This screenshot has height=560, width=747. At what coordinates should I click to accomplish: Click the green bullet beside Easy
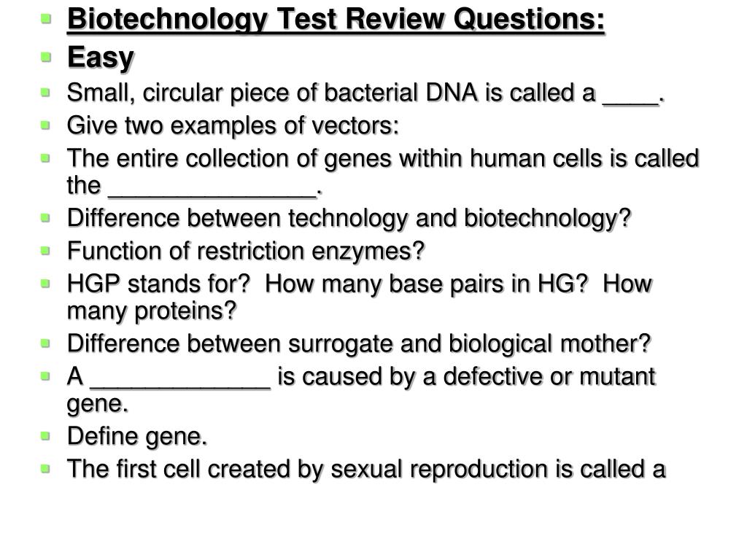point(46,58)
